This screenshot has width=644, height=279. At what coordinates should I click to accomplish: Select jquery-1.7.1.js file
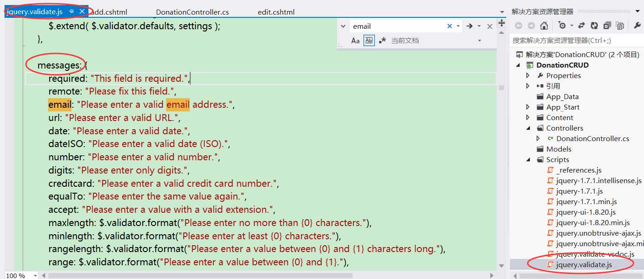579,191
